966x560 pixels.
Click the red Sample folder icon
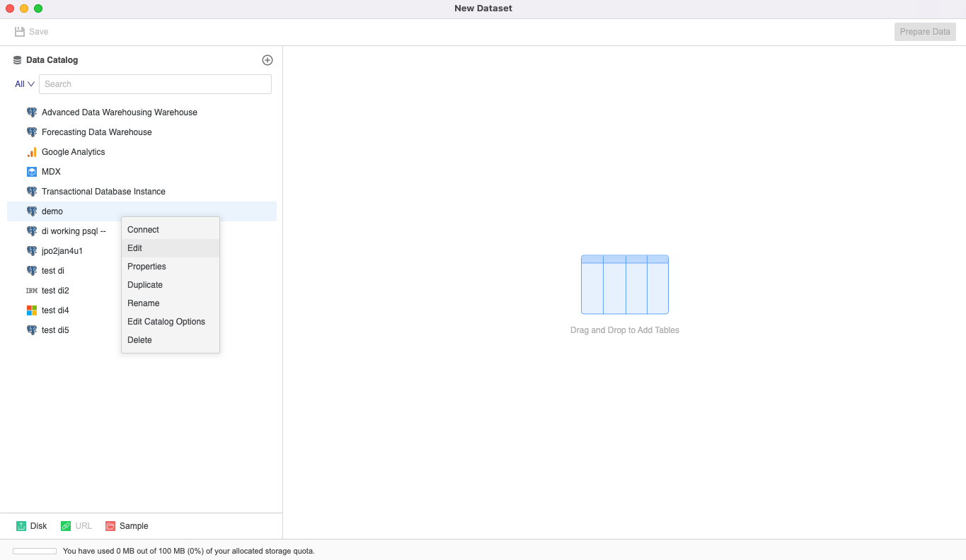tap(110, 525)
